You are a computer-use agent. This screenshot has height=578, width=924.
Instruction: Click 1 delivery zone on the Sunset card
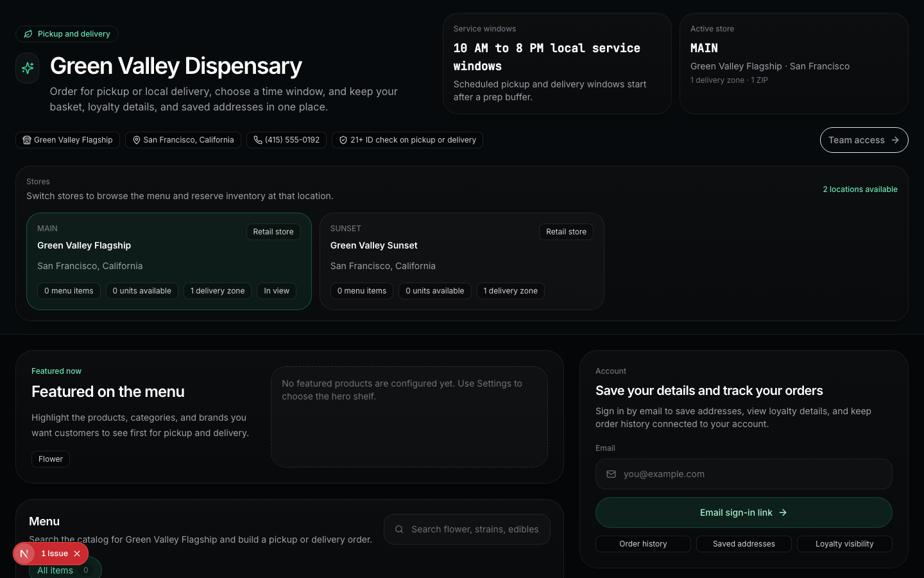[511, 291]
